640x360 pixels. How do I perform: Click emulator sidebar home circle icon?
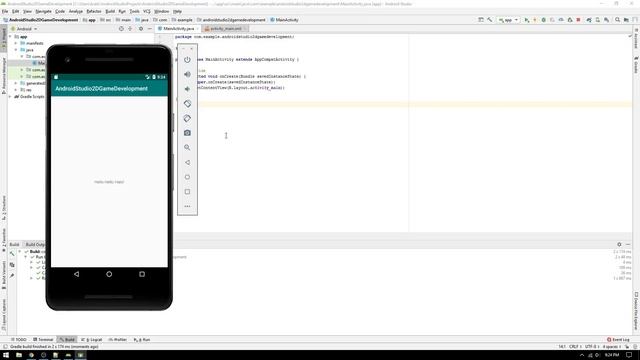pos(187,177)
